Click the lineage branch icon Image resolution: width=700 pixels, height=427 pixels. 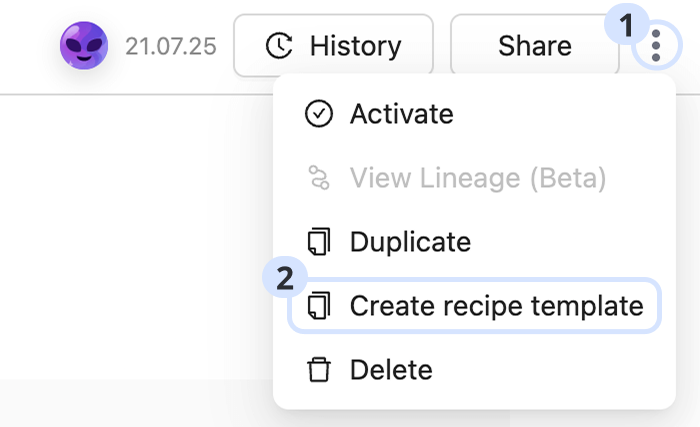coord(318,178)
